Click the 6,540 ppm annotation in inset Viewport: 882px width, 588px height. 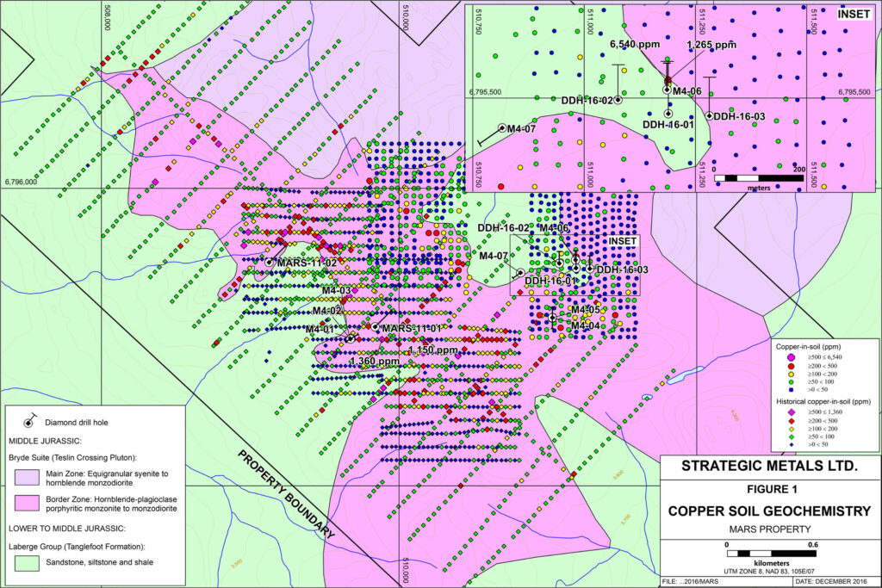[635, 44]
